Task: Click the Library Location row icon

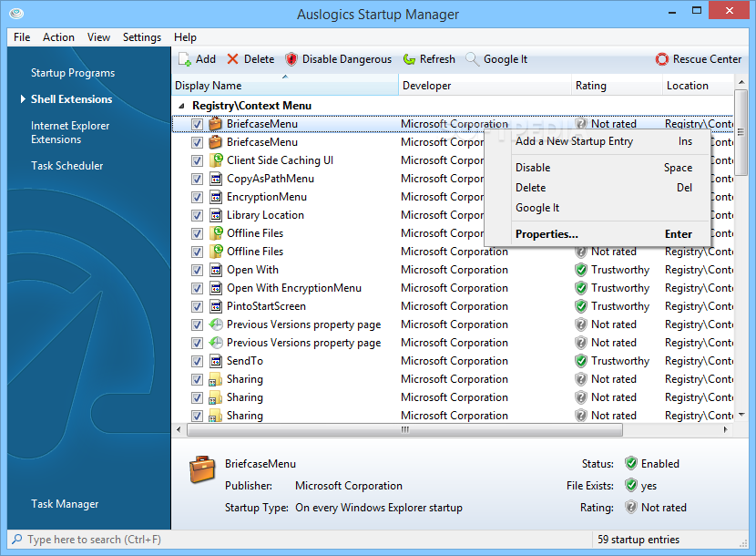Action: click(216, 215)
